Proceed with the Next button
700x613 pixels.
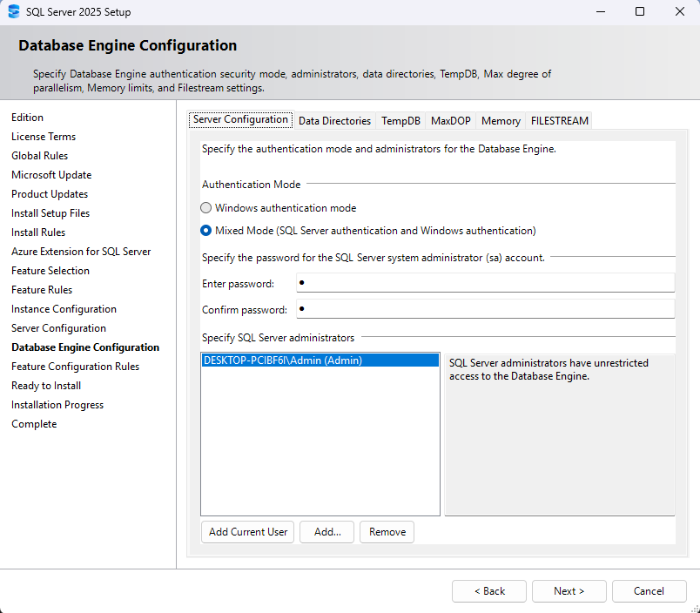(569, 590)
